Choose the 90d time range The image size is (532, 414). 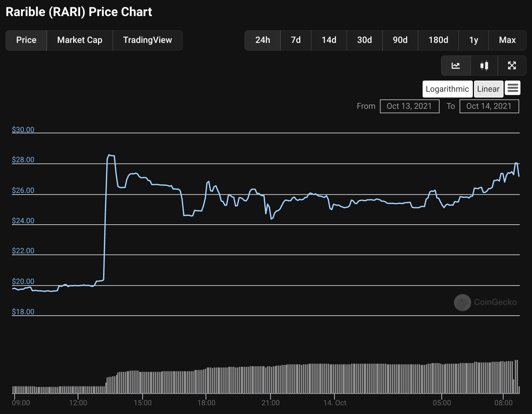coord(400,40)
